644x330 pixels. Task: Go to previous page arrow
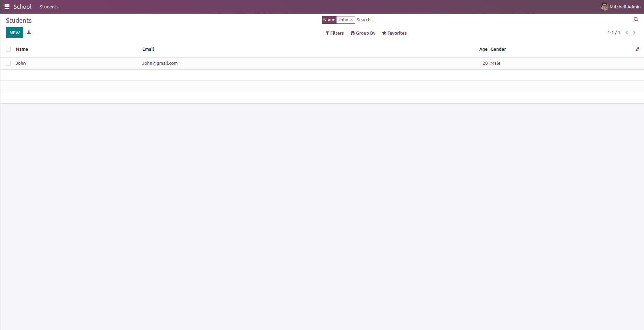click(x=627, y=33)
